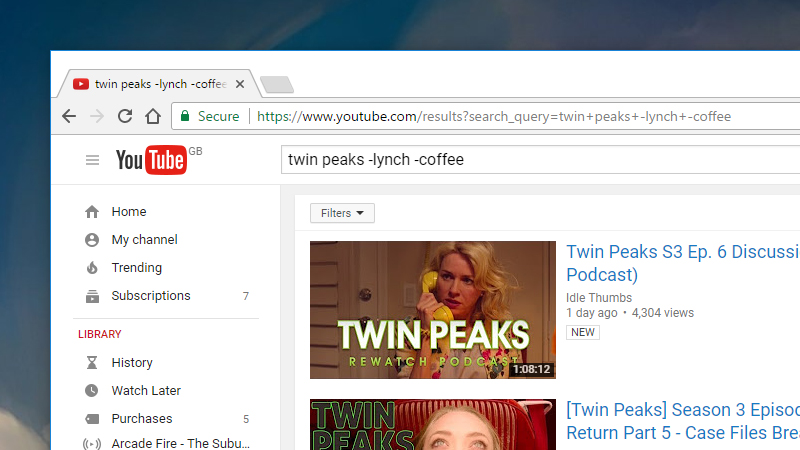Image resolution: width=800 pixels, height=450 pixels.
Task: Open the YouTube hamburger guide menu
Action: (x=92, y=160)
